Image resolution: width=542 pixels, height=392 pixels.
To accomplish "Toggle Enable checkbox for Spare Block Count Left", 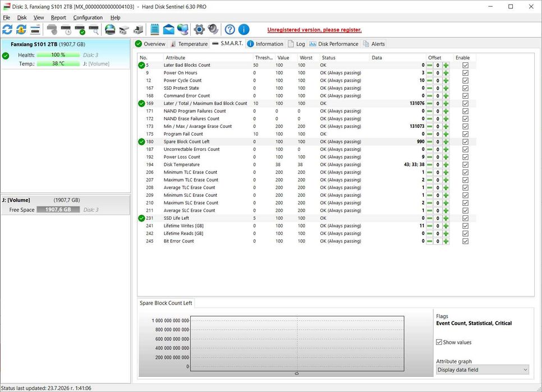I will pos(465,142).
